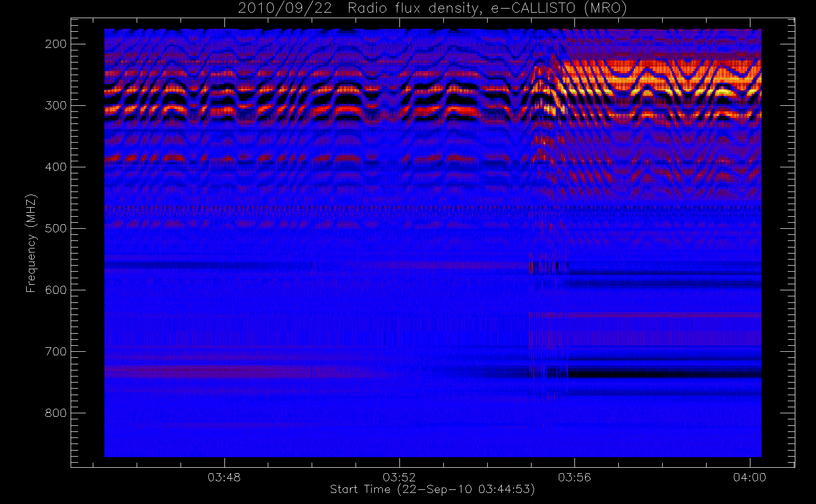Screen dimensions: 816x504
Task: Click the 04:00 time tick label
Action: pos(749,477)
